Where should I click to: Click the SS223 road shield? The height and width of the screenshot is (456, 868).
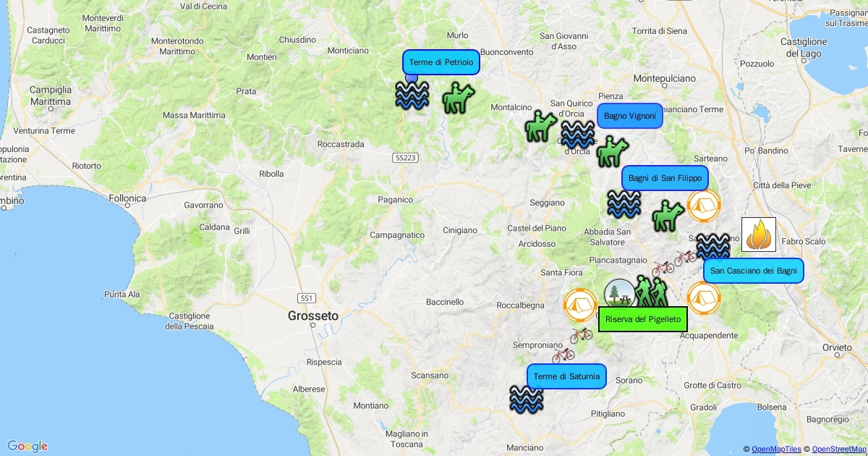406,158
